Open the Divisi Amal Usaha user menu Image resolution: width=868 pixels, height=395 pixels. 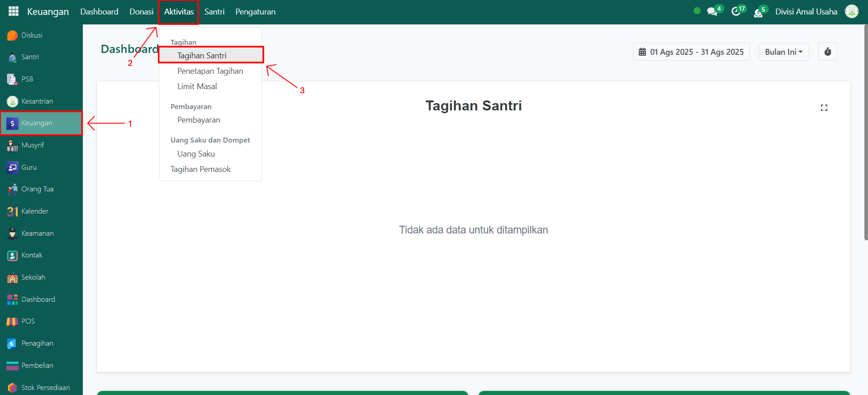click(x=806, y=12)
